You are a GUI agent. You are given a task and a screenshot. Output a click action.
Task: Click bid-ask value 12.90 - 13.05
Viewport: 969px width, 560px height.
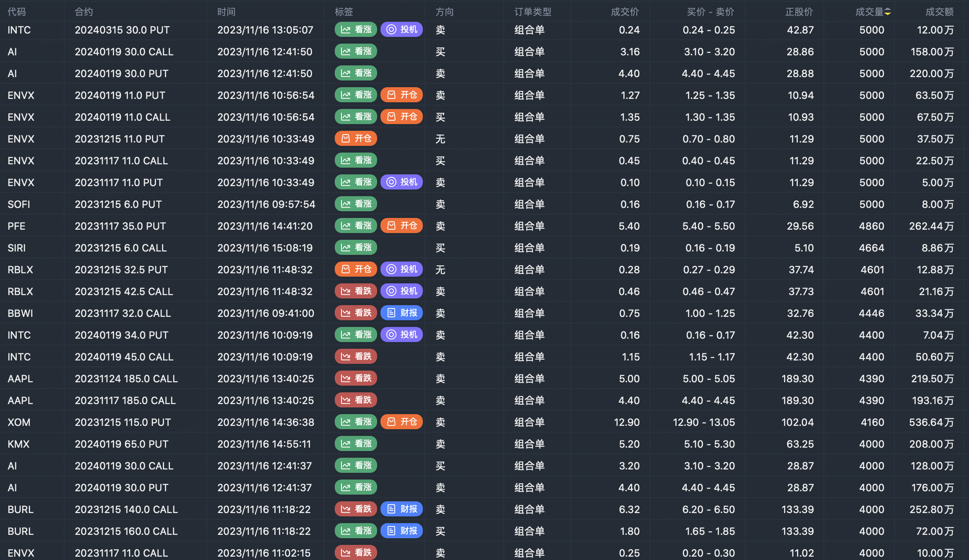(x=704, y=422)
